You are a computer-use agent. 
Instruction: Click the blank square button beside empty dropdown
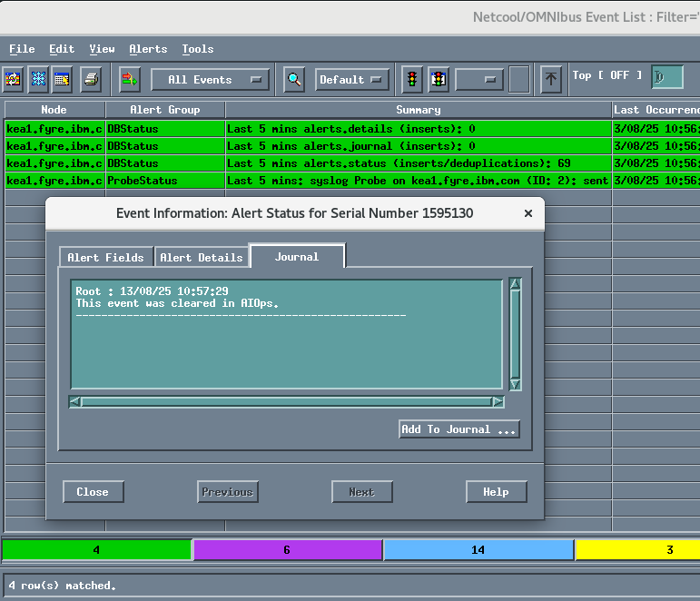[518, 80]
